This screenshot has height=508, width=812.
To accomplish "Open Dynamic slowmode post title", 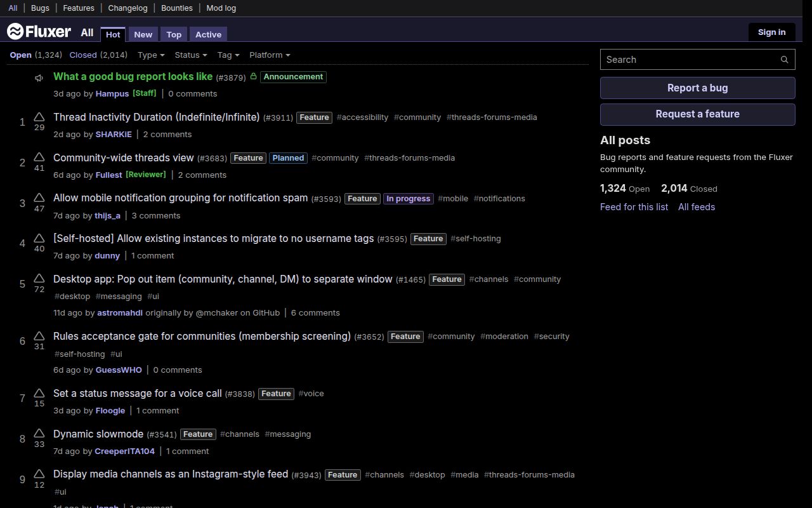I will click(98, 434).
